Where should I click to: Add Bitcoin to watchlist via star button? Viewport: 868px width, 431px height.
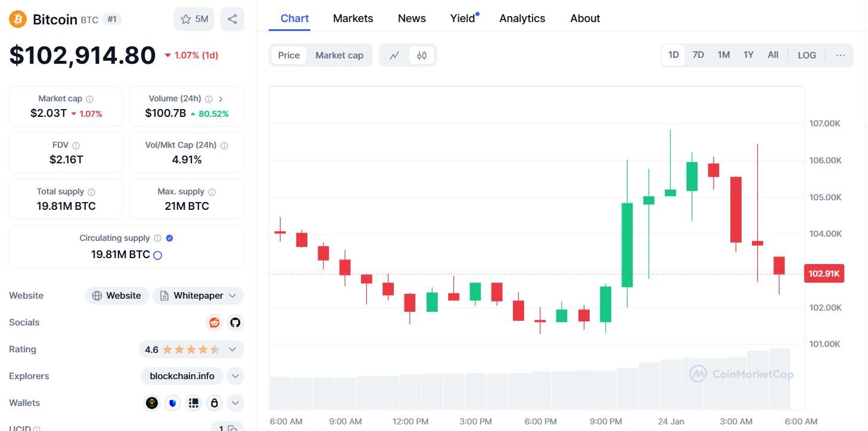(194, 19)
